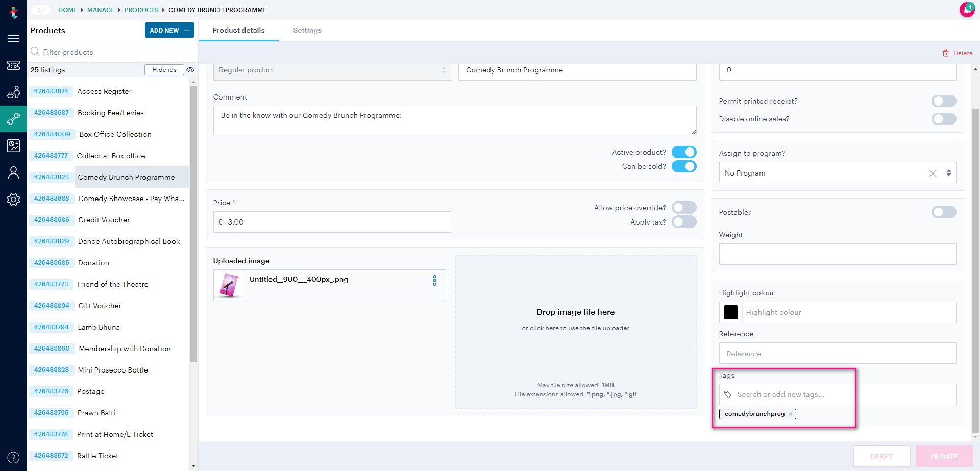This screenshot has height=471, width=980.
Task: Go to PRODUCTS breadcrumb
Action: (141, 10)
